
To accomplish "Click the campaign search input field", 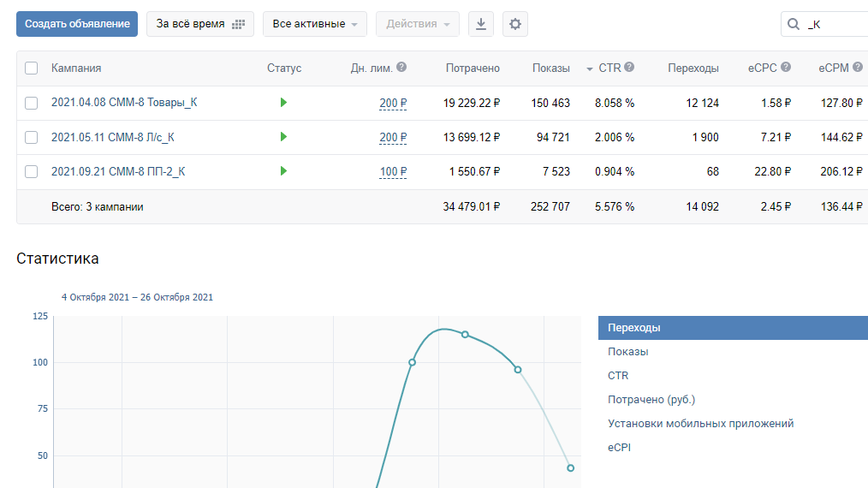I will [x=835, y=24].
